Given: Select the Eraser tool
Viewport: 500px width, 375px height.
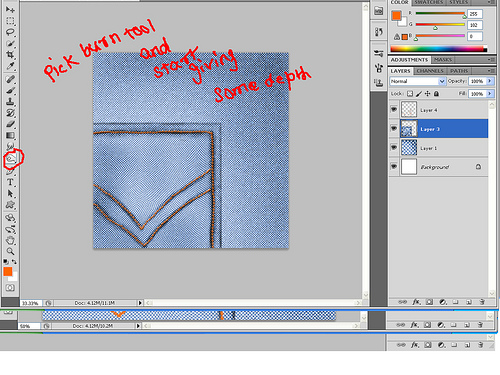Looking at the screenshot, I should coord(10,124).
